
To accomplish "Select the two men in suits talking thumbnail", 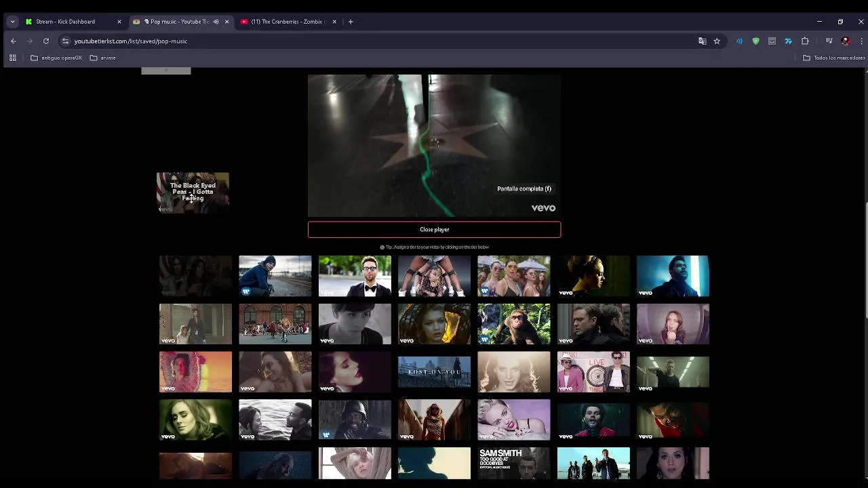I will click(593, 324).
